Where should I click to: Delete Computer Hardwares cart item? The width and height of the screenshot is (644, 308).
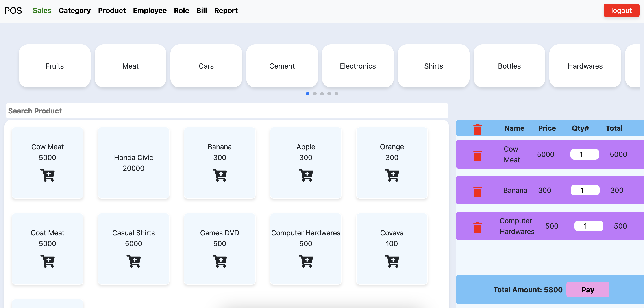coord(477,228)
